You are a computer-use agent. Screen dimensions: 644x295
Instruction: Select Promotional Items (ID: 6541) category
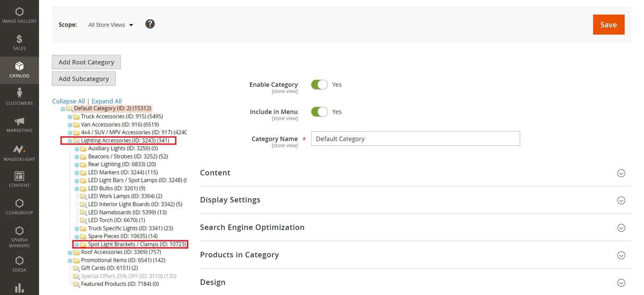coord(123,260)
